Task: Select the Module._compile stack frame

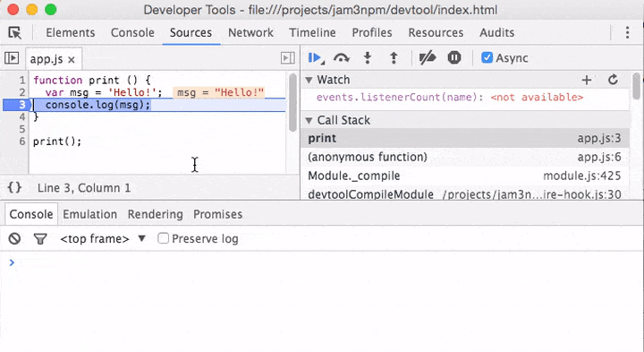Action: click(464, 176)
